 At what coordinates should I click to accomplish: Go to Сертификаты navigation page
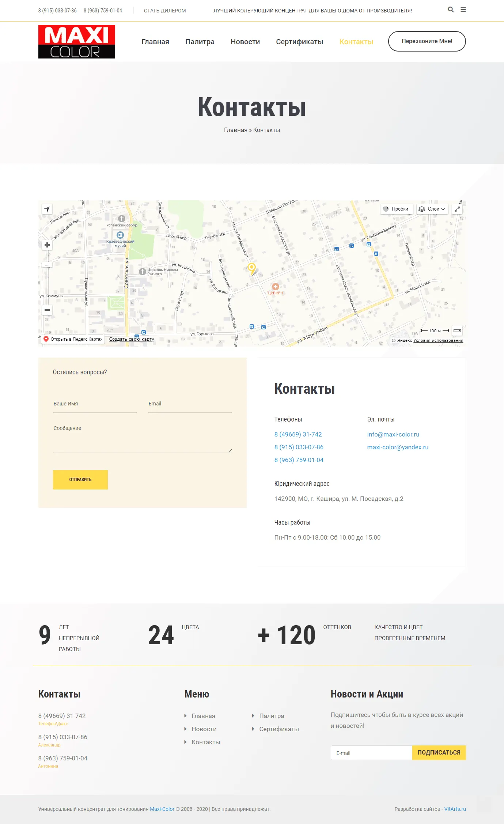(299, 42)
